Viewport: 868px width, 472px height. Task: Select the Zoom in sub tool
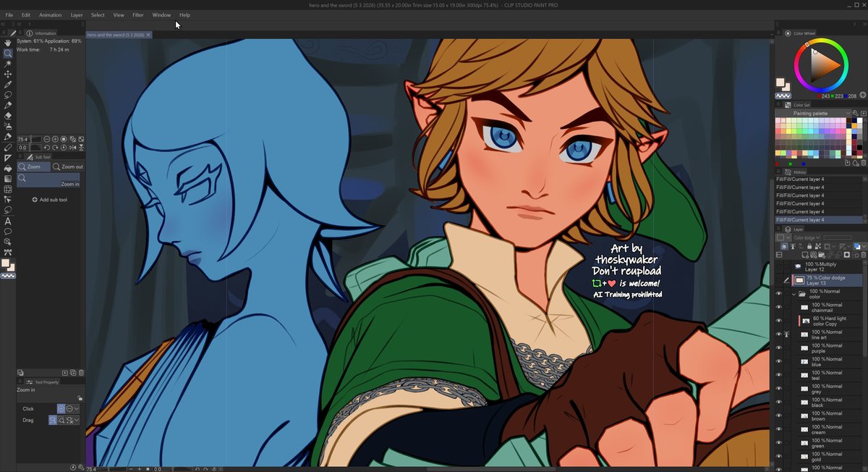tap(48, 180)
